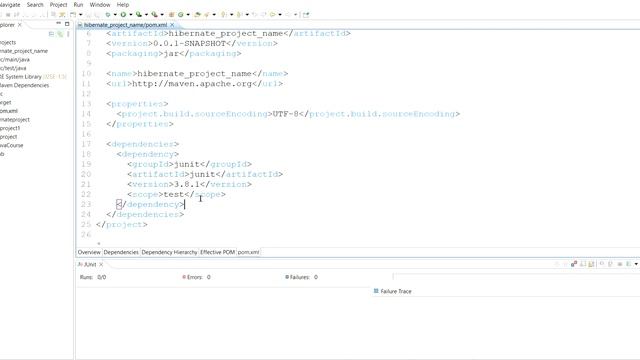Select the pom.xml source tab at bottom
640x360 pixels.
(x=248, y=252)
